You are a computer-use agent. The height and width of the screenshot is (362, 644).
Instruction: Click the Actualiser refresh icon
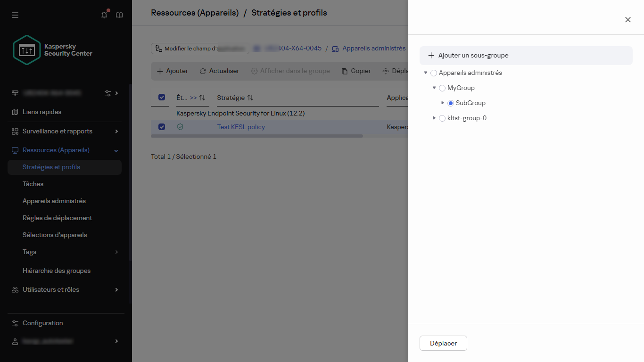click(203, 71)
